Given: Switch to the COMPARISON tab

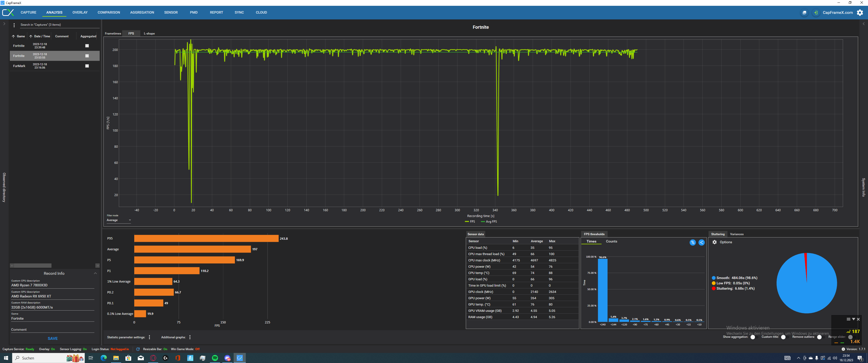Looking at the screenshot, I should [x=108, y=12].
